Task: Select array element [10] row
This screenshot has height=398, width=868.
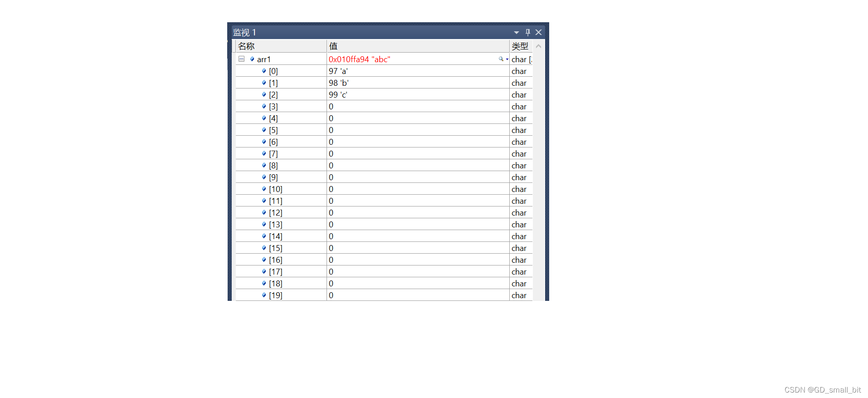Action: (x=384, y=189)
